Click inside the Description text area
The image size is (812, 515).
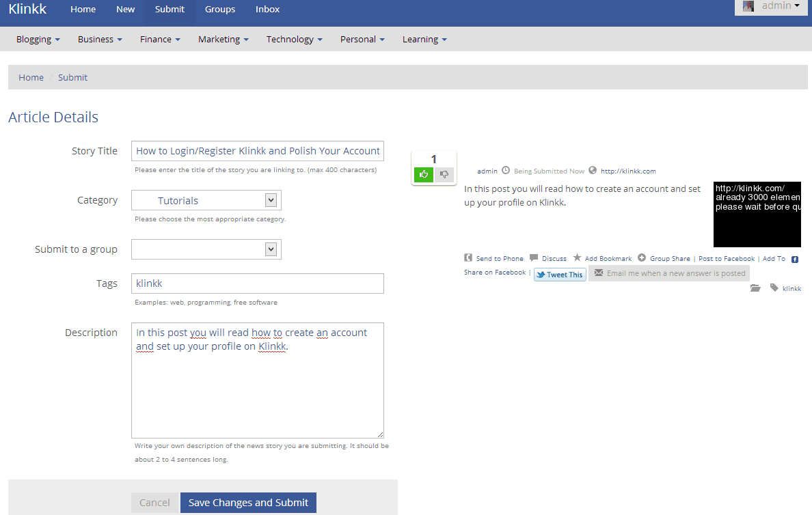258,380
